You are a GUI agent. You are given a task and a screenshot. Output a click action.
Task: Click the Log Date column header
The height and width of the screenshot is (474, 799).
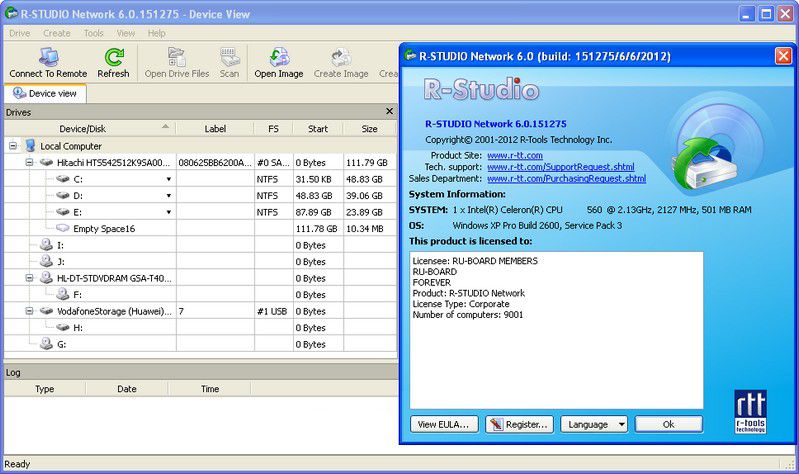[x=127, y=389]
